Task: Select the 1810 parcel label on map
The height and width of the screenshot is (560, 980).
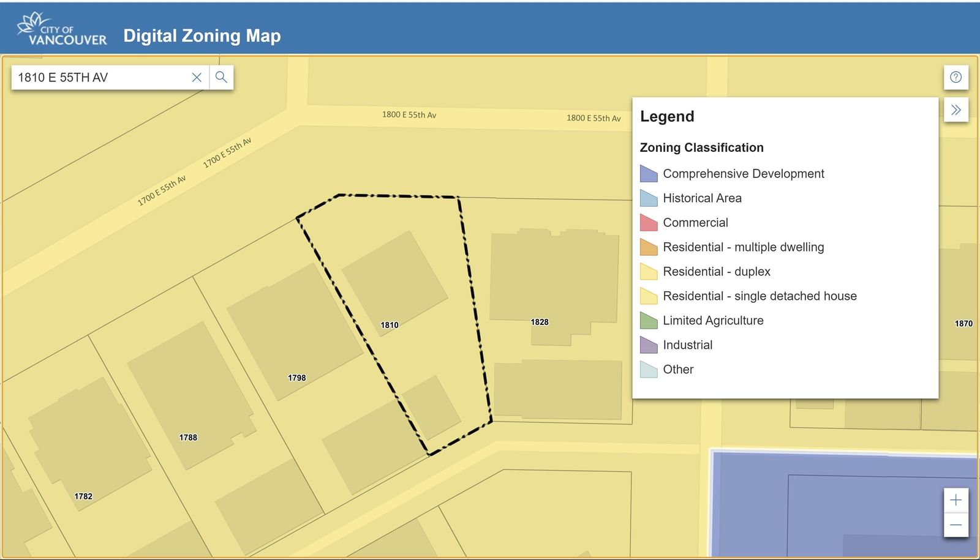Action: coord(390,325)
